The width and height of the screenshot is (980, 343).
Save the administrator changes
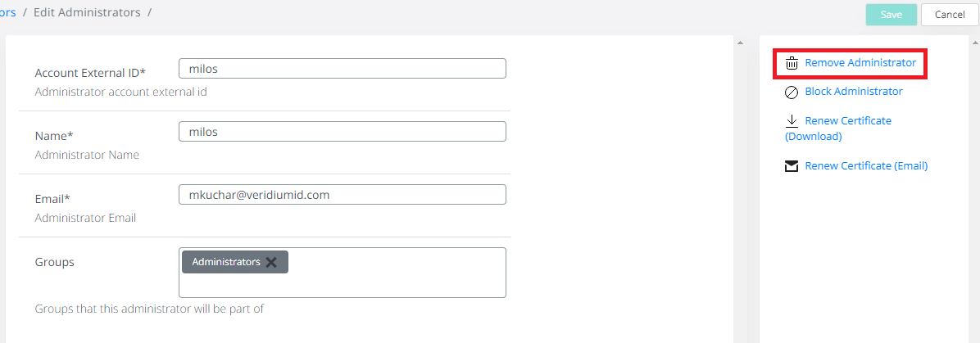[892, 15]
